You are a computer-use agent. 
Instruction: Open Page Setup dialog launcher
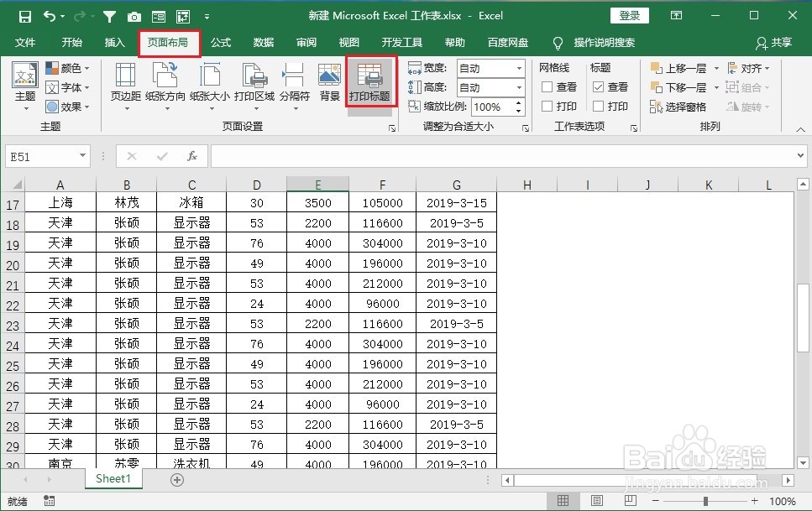click(x=392, y=128)
